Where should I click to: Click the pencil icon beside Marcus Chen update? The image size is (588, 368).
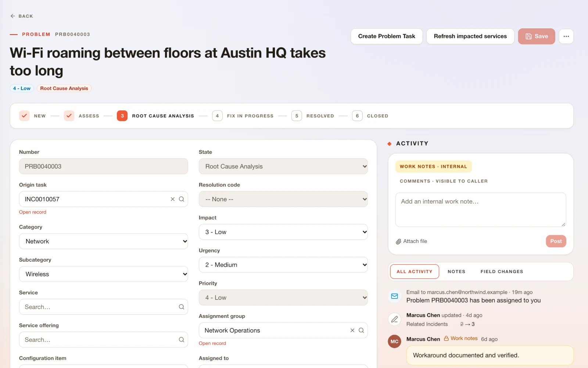[x=394, y=319]
